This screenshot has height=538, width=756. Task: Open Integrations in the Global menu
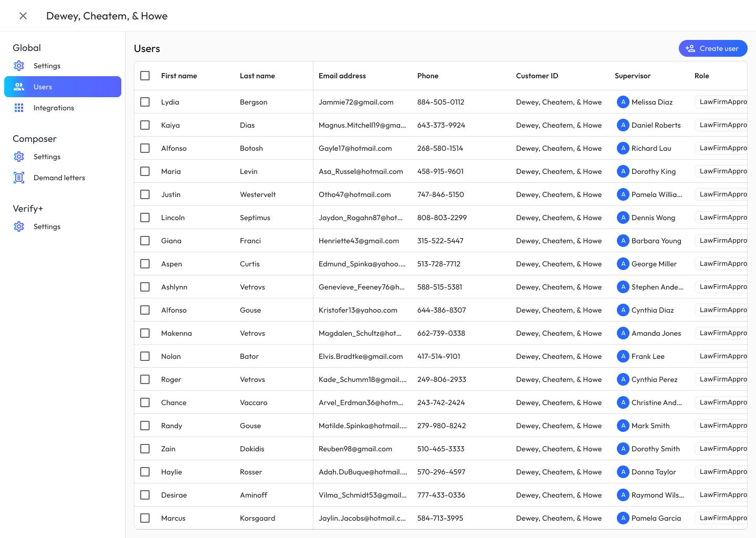[x=54, y=108]
